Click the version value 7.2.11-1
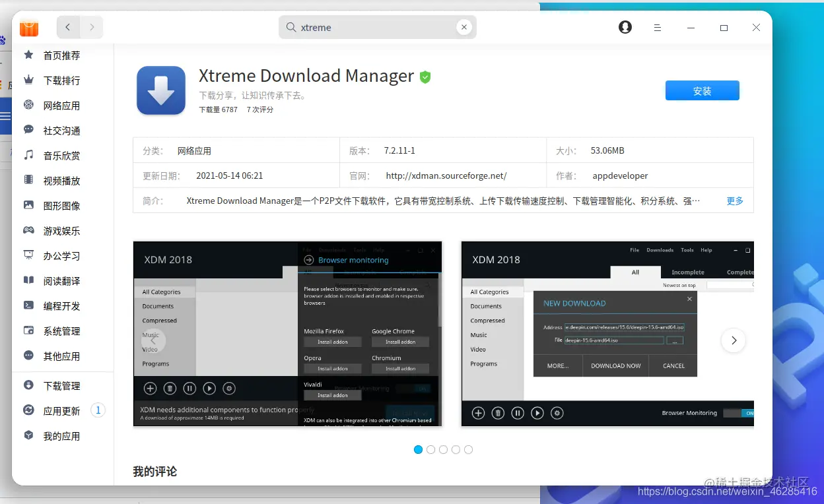Screen dimensions: 824x504 [399, 150]
